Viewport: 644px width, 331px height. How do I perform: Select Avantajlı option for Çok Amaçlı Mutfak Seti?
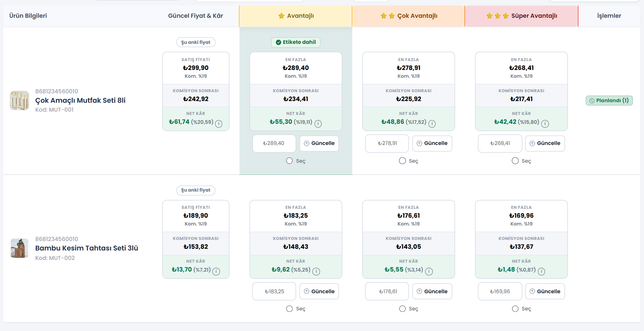(289, 161)
